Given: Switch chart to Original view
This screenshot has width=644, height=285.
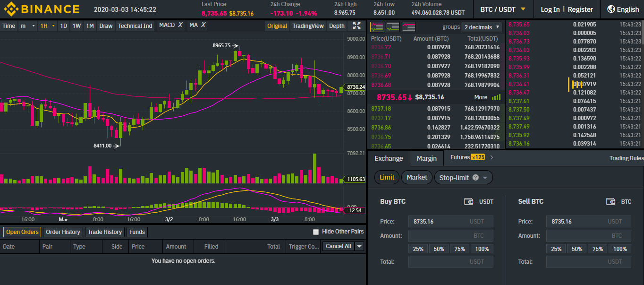Looking at the screenshot, I should click(x=277, y=26).
